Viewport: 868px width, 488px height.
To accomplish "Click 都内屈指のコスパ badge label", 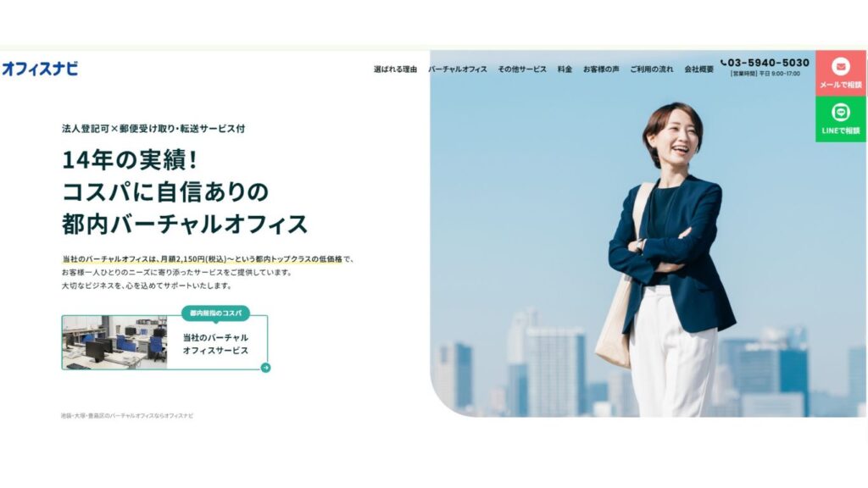I will (216, 313).
